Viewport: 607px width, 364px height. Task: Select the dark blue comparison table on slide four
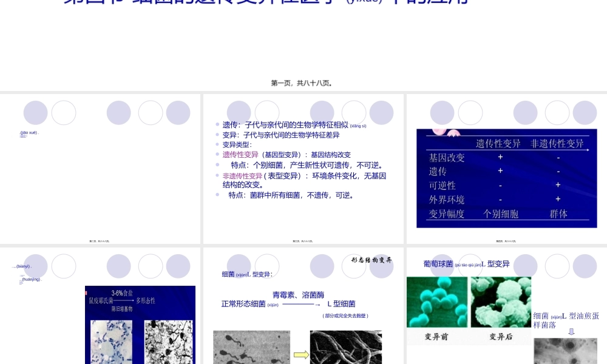pyautogui.click(x=506, y=179)
